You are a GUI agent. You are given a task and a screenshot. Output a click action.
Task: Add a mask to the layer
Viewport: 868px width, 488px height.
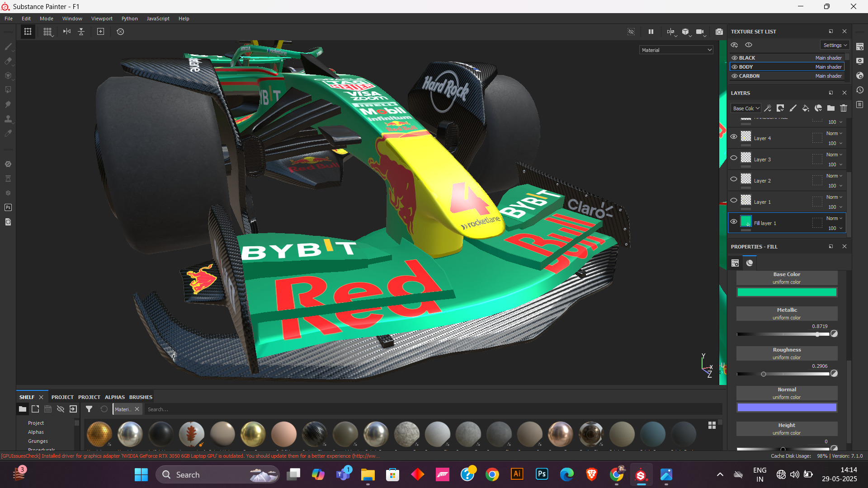click(x=780, y=108)
